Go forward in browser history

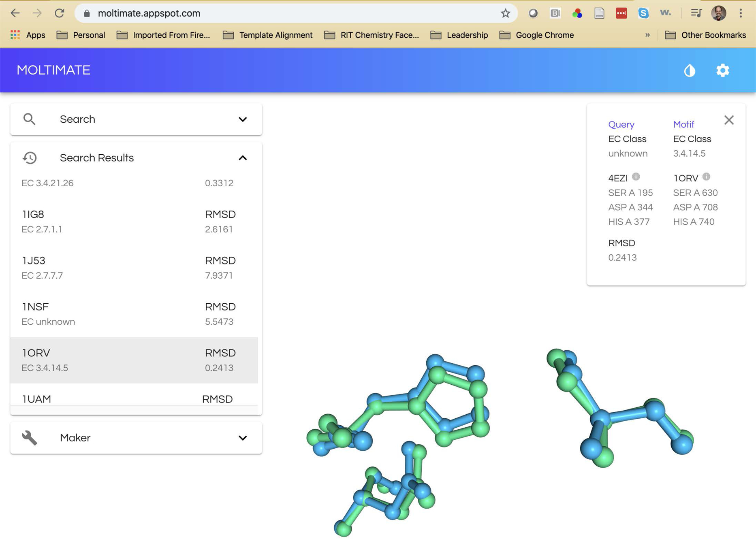[37, 13]
